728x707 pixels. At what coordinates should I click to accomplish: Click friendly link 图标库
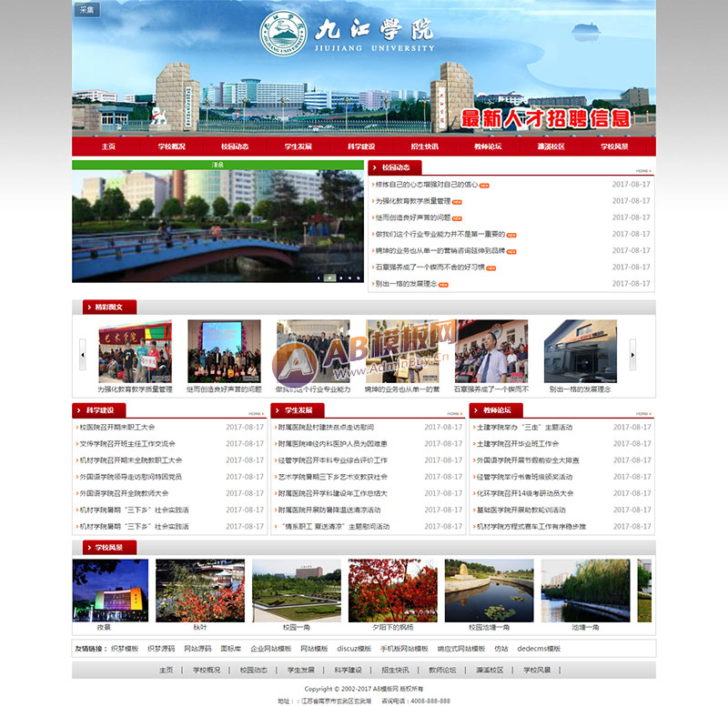coord(231,649)
